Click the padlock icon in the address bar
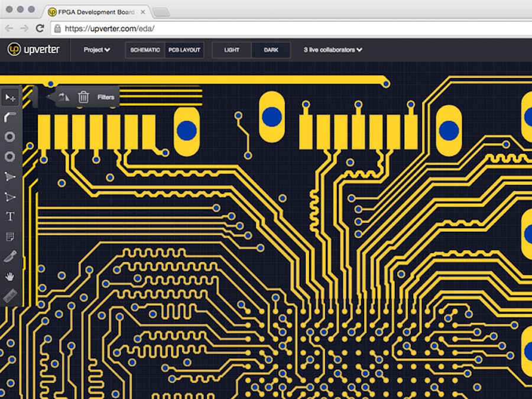This screenshot has height=399, width=532. pyautogui.click(x=58, y=28)
